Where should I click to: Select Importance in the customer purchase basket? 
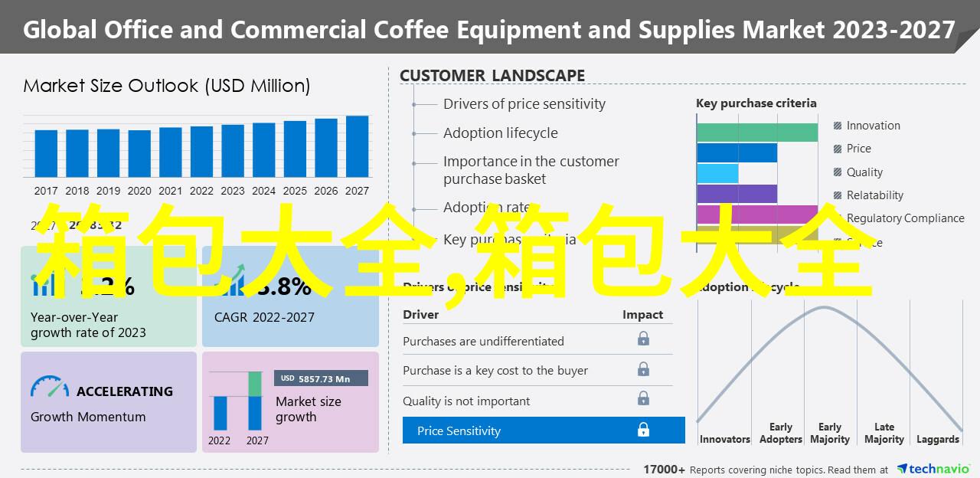[531, 170]
